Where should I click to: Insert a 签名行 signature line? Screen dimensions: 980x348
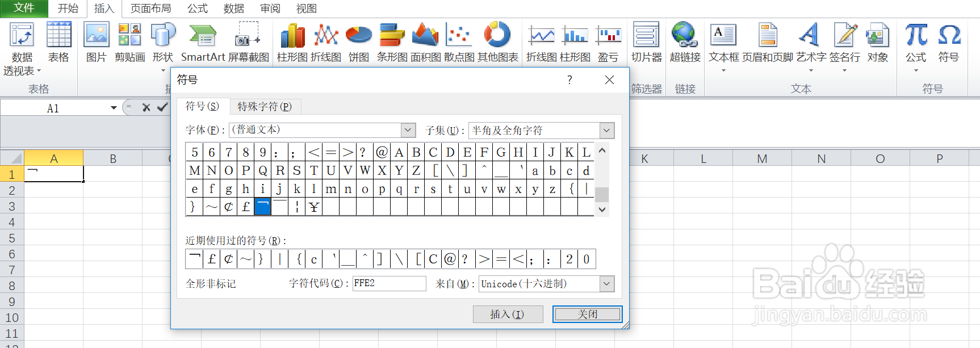point(845,35)
